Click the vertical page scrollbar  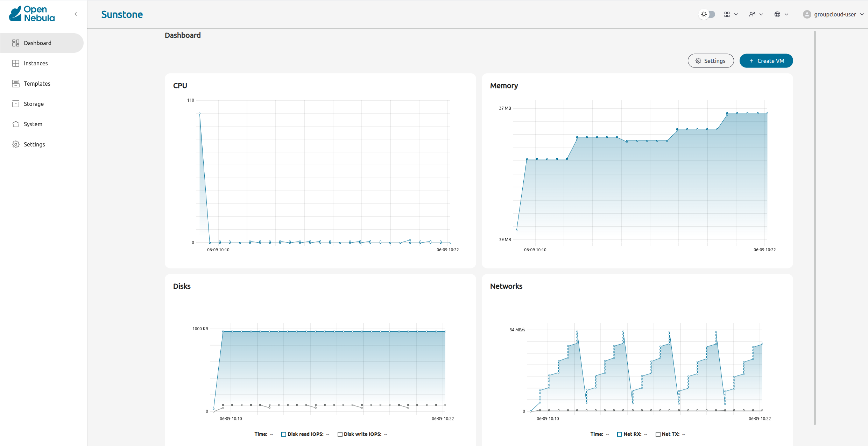click(x=814, y=227)
